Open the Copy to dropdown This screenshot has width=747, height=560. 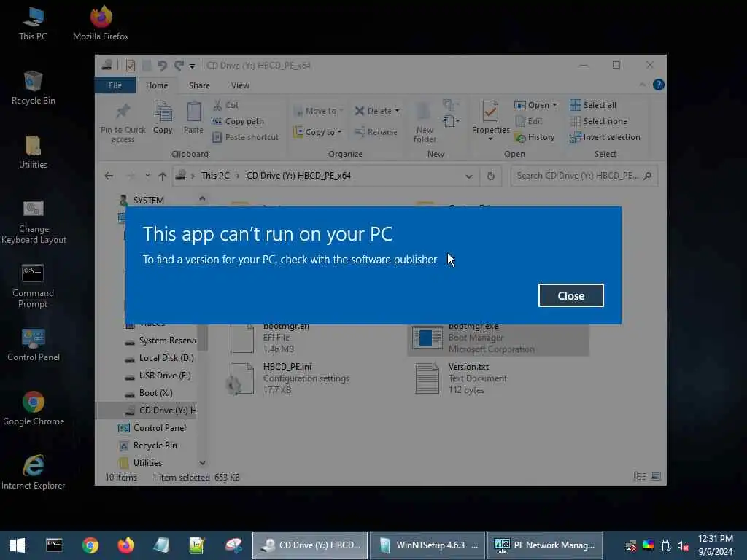point(318,132)
